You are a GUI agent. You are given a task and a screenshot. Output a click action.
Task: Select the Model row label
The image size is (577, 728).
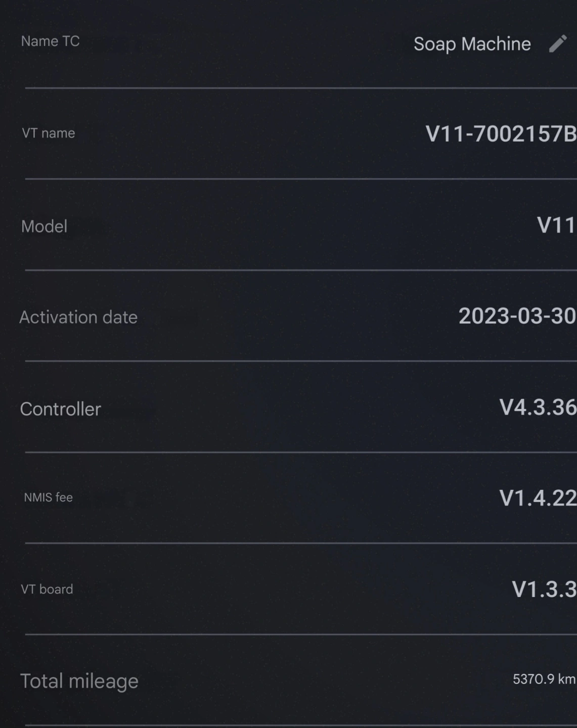tap(44, 226)
